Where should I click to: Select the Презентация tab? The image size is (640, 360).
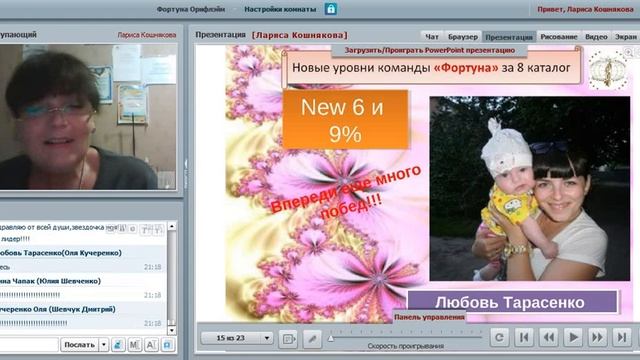pyautogui.click(x=509, y=37)
